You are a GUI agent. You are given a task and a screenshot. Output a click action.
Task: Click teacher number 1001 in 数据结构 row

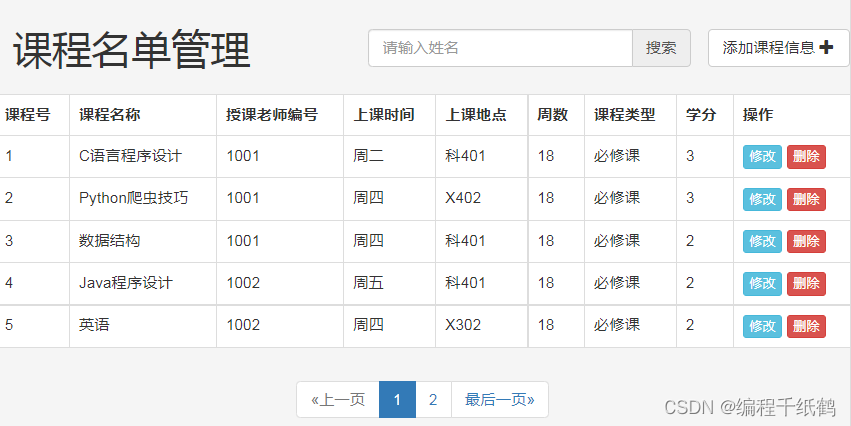pyautogui.click(x=280, y=241)
